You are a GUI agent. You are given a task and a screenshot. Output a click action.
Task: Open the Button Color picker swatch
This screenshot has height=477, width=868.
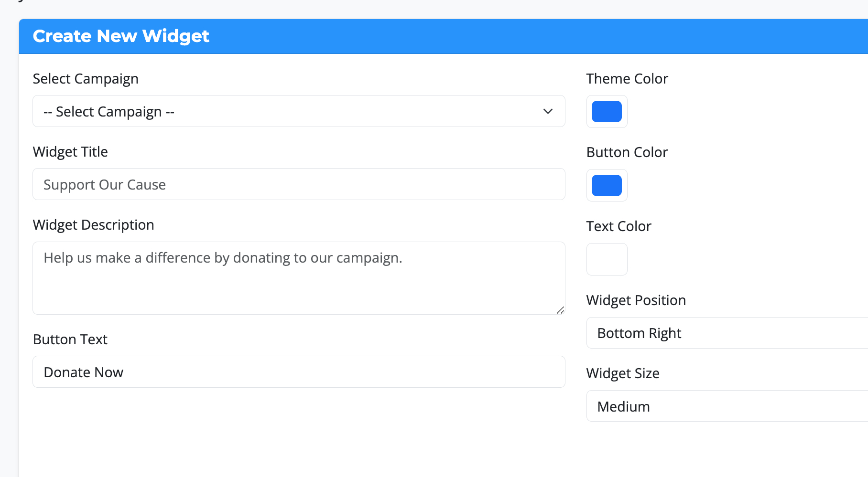click(607, 185)
